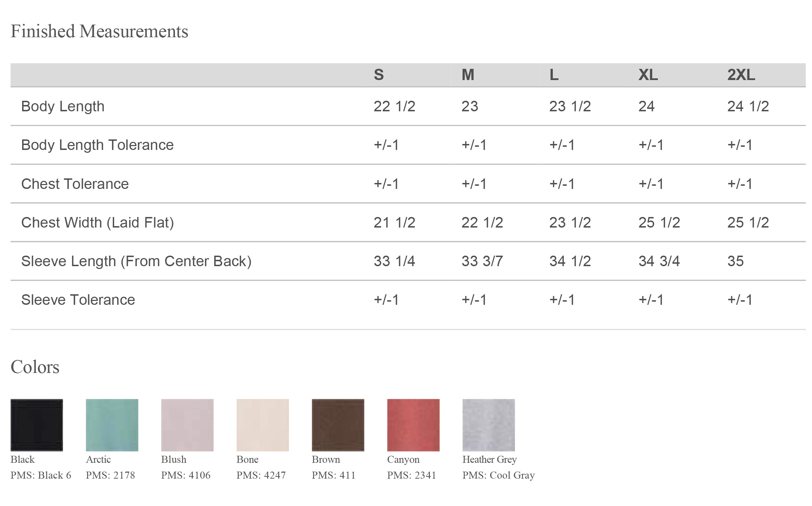Image resolution: width=812 pixels, height=506 pixels.
Task: Choose the Brown color swatch
Action: [338, 425]
